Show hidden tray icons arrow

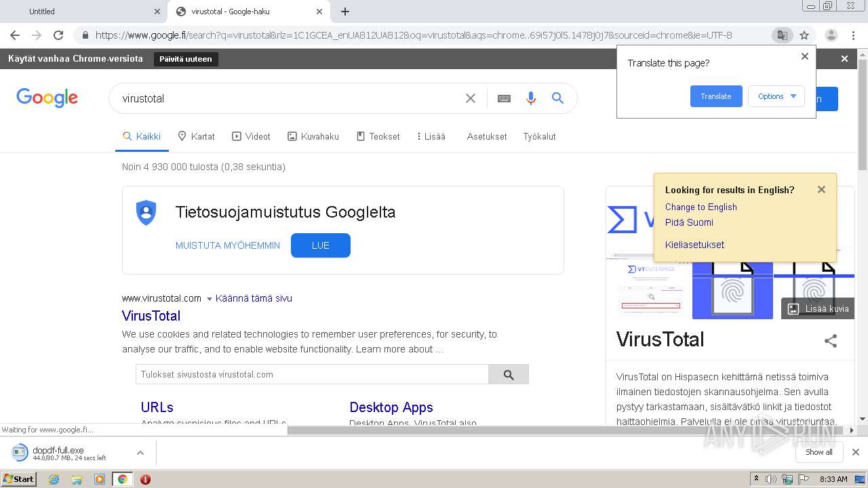756,479
